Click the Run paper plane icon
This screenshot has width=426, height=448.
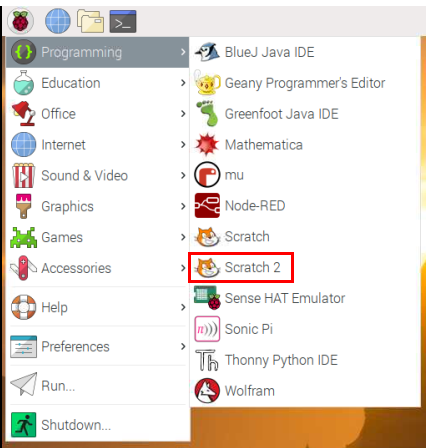point(23,384)
